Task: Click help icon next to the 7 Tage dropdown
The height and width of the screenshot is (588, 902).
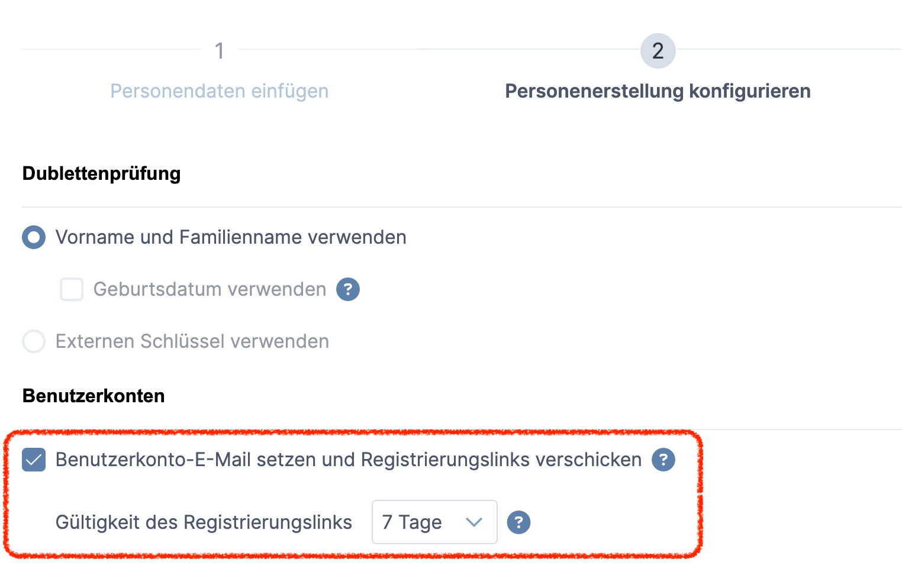Action: (518, 522)
